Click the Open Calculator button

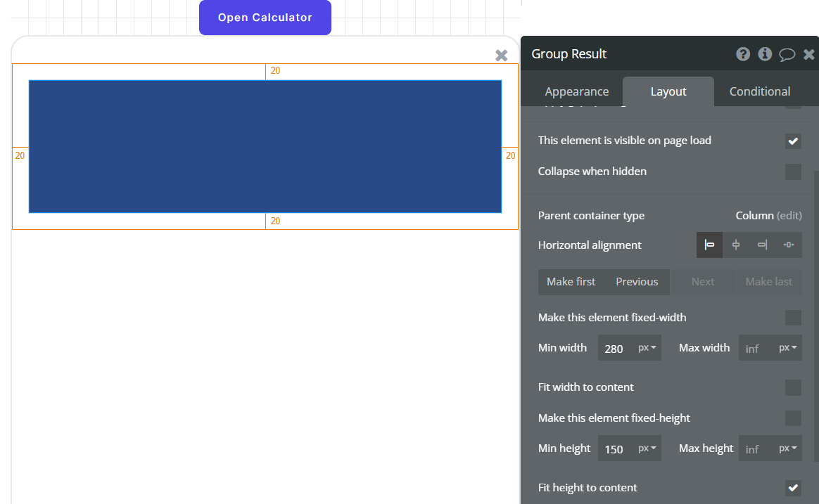point(265,18)
